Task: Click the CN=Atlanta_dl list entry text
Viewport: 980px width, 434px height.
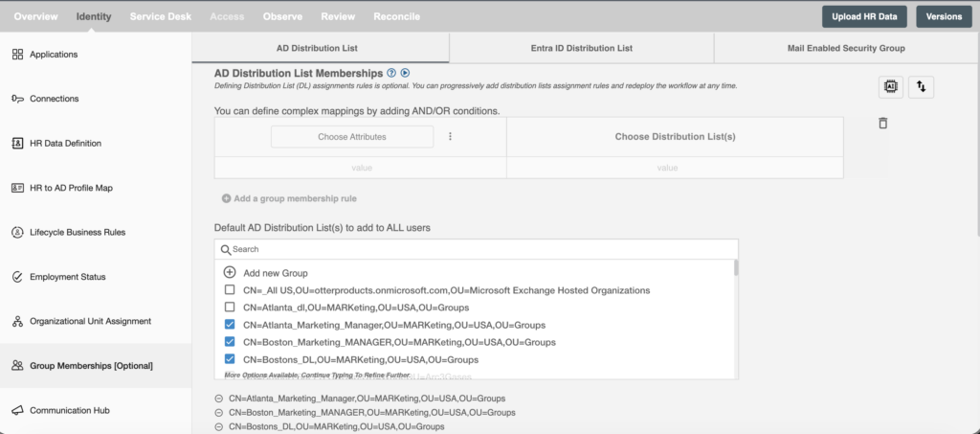Action: 356,308
